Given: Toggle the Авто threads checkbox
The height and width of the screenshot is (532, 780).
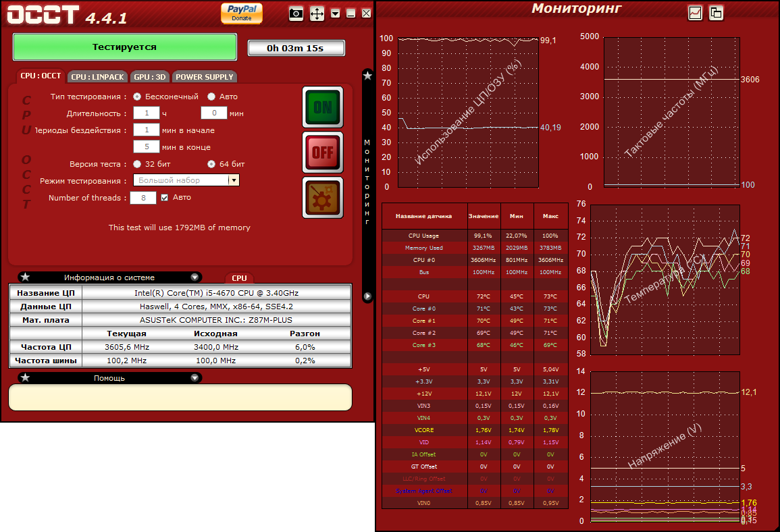Looking at the screenshot, I should point(164,197).
